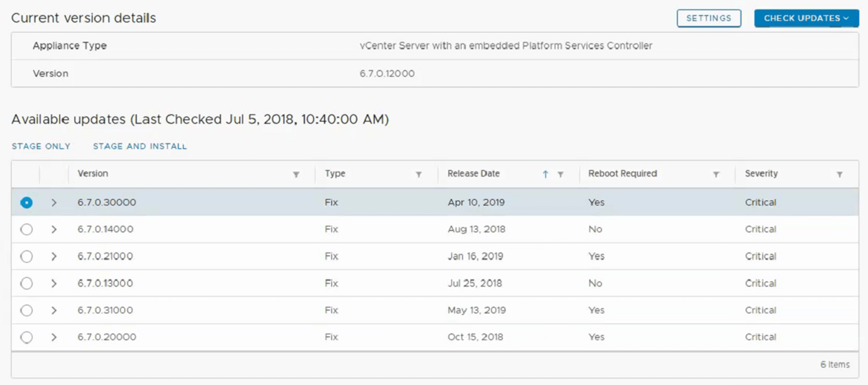Click release date Aug 13, 2018

click(476, 229)
